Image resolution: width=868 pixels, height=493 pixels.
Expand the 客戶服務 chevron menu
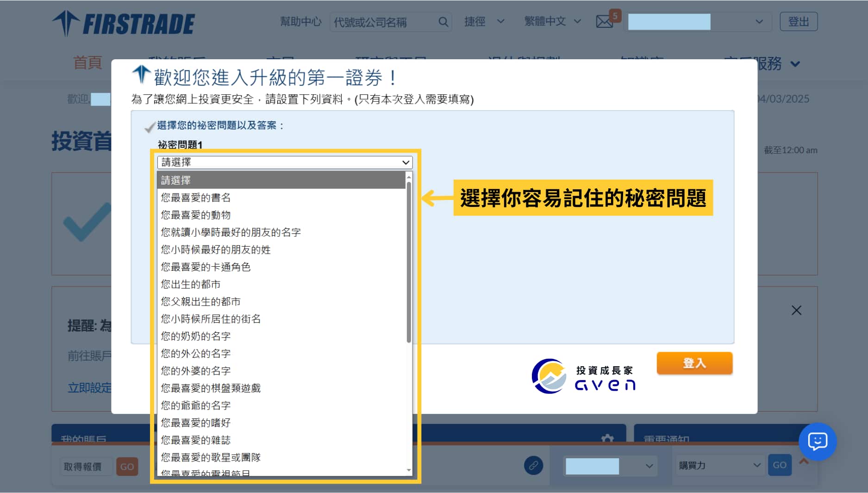pyautogui.click(x=795, y=64)
